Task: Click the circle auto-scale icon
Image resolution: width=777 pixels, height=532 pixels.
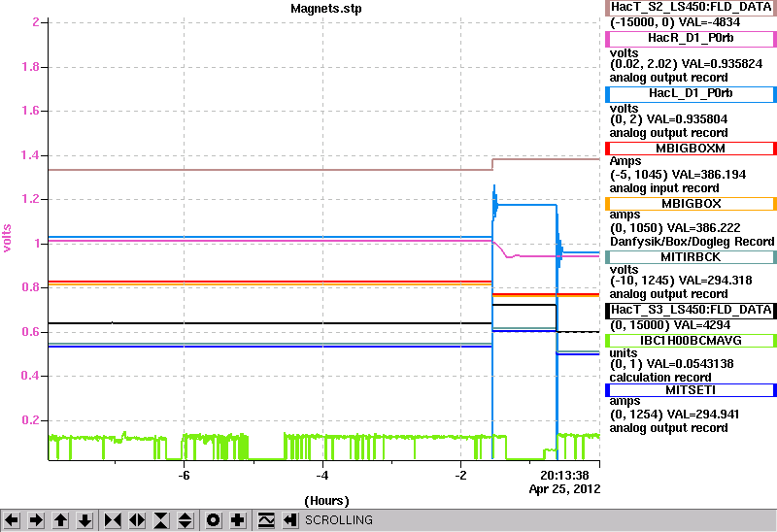Action: 213,520
